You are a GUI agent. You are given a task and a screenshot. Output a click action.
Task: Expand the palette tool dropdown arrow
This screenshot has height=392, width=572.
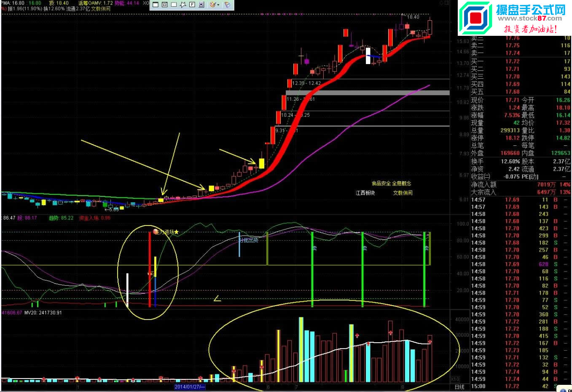tap(218, 5)
